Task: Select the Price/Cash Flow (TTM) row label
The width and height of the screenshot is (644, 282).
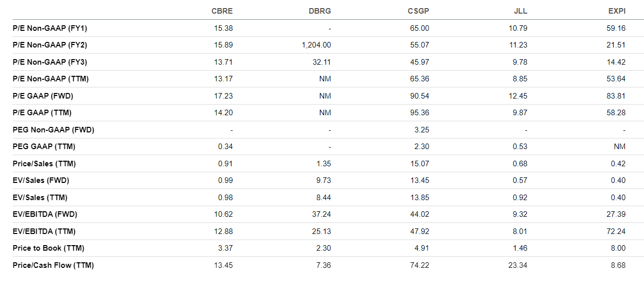Action: (53, 265)
